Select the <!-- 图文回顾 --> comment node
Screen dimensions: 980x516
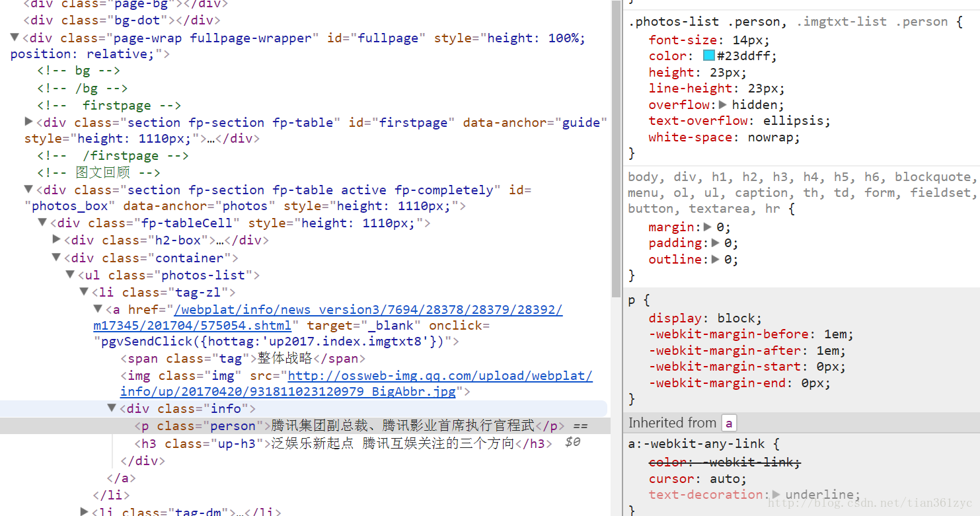pyautogui.click(x=99, y=172)
